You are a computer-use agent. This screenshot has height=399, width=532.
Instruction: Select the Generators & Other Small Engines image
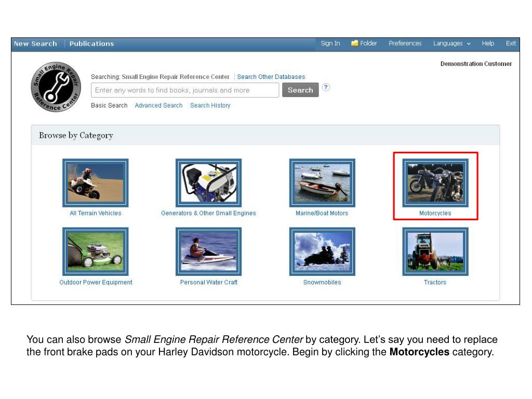209,183
